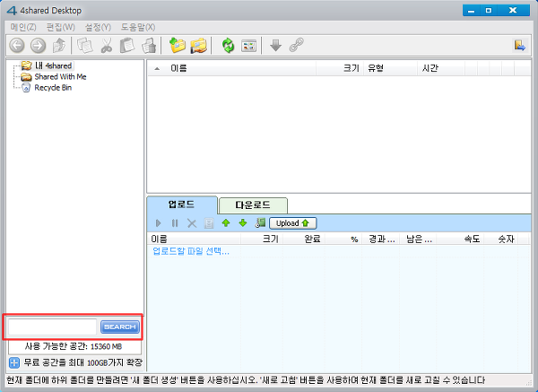This screenshot has height=392, width=538.
Task: Click the Cut scissors icon
Action: pos(107,46)
